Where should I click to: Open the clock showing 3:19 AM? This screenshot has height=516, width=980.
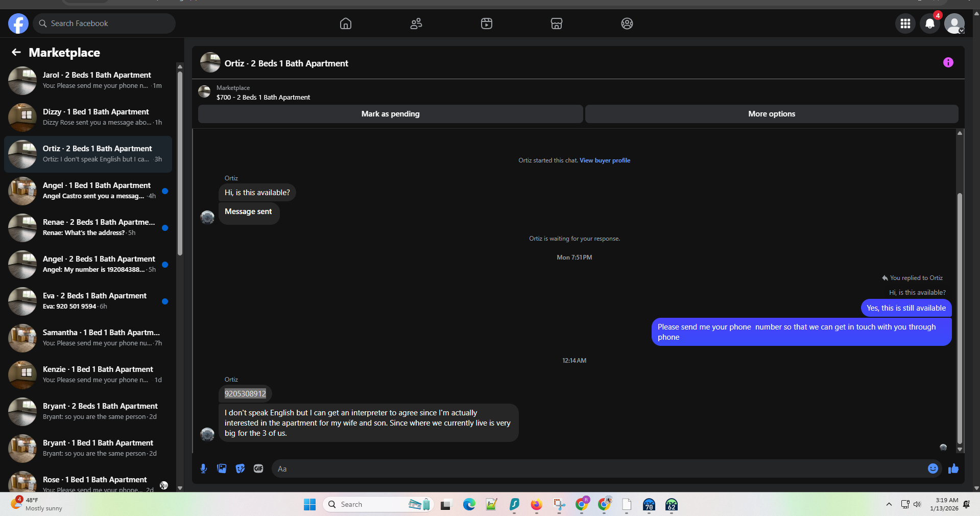(x=944, y=504)
